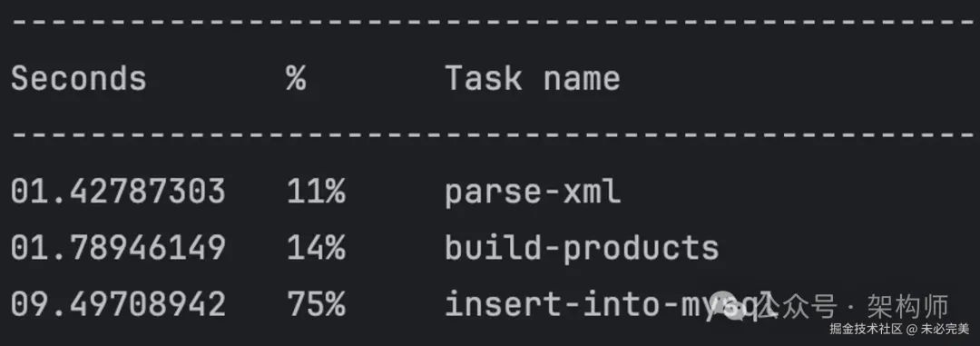Image resolution: width=980 pixels, height=346 pixels.
Task: Click the @ symbol in the watermark
Action: pyautogui.click(x=912, y=329)
